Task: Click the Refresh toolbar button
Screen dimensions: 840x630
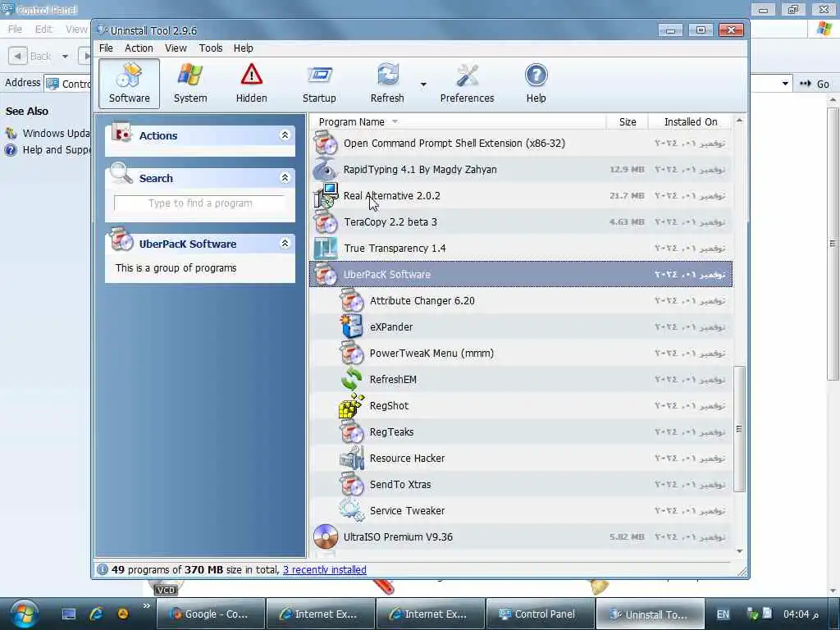Action: (387, 84)
